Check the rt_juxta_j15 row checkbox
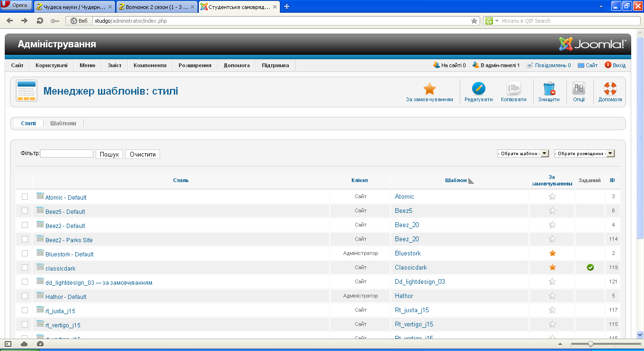644x351 pixels. [x=25, y=310]
